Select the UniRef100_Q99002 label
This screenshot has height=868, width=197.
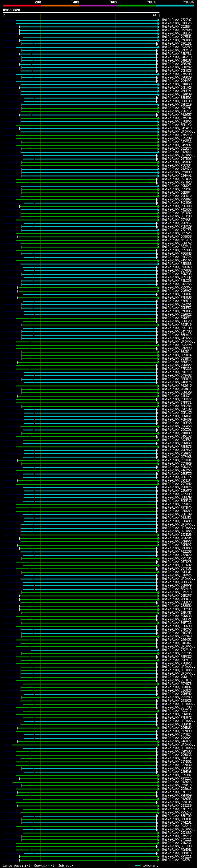[177, 738]
